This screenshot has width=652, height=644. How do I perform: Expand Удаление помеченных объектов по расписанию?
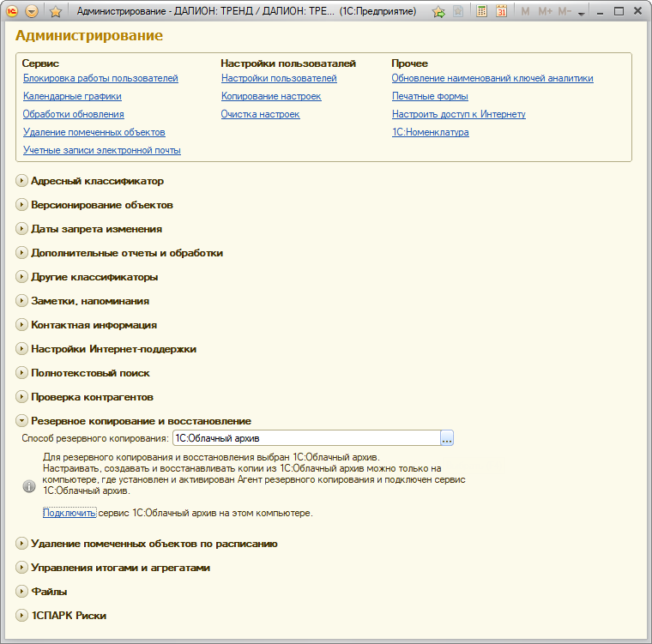coord(21,544)
